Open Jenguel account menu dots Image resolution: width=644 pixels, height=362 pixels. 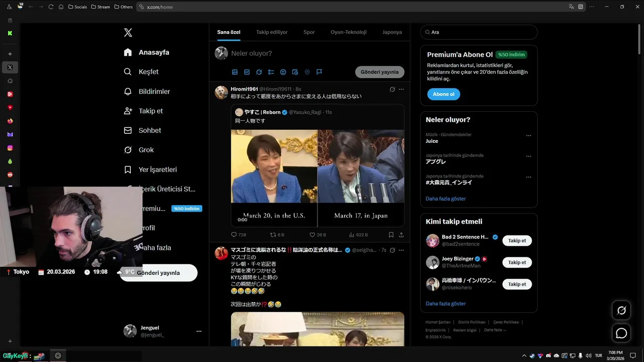199,331
